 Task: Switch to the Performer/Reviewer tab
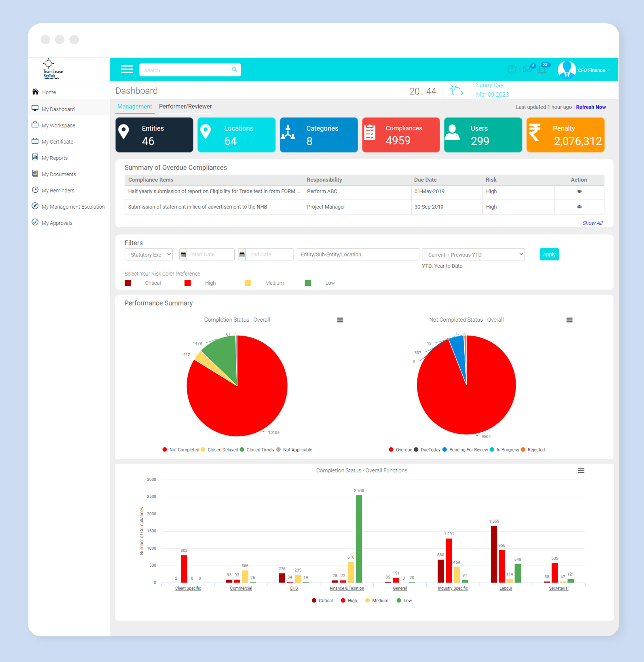(185, 107)
